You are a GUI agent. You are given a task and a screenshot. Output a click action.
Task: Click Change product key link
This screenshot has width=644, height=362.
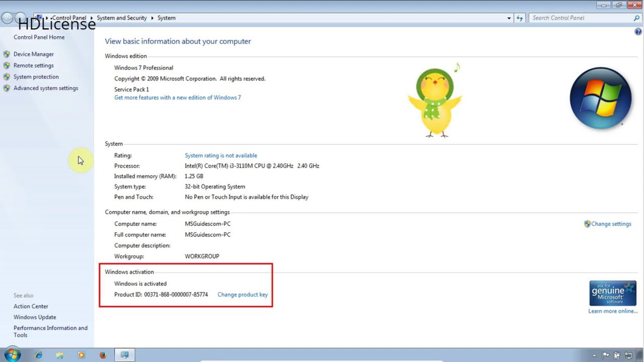[242, 294]
